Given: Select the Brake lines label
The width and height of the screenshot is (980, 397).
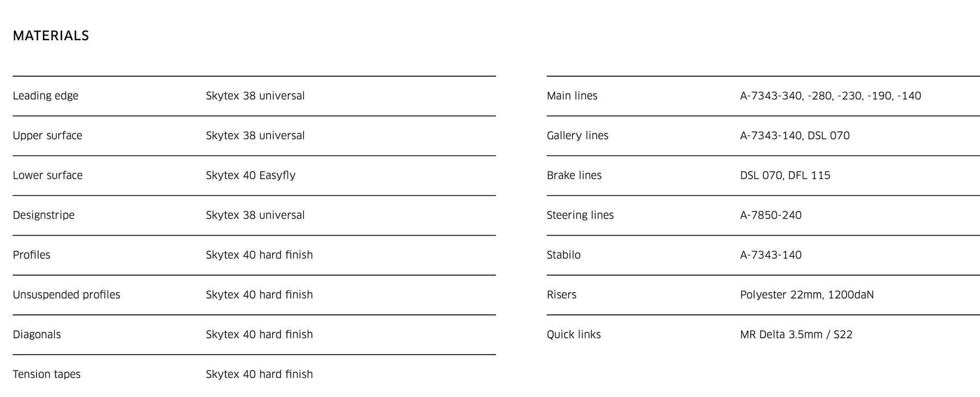Looking at the screenshot, I should coord(574,176).
